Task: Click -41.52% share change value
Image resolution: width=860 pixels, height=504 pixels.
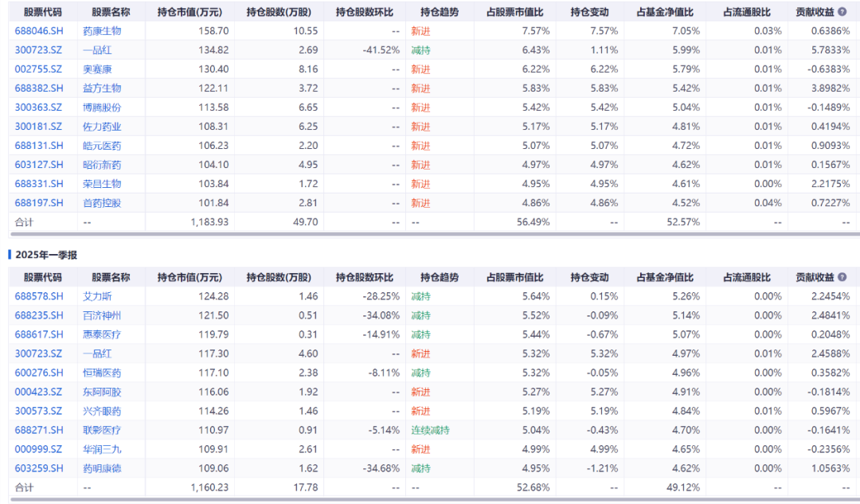Action: (381, 50)
